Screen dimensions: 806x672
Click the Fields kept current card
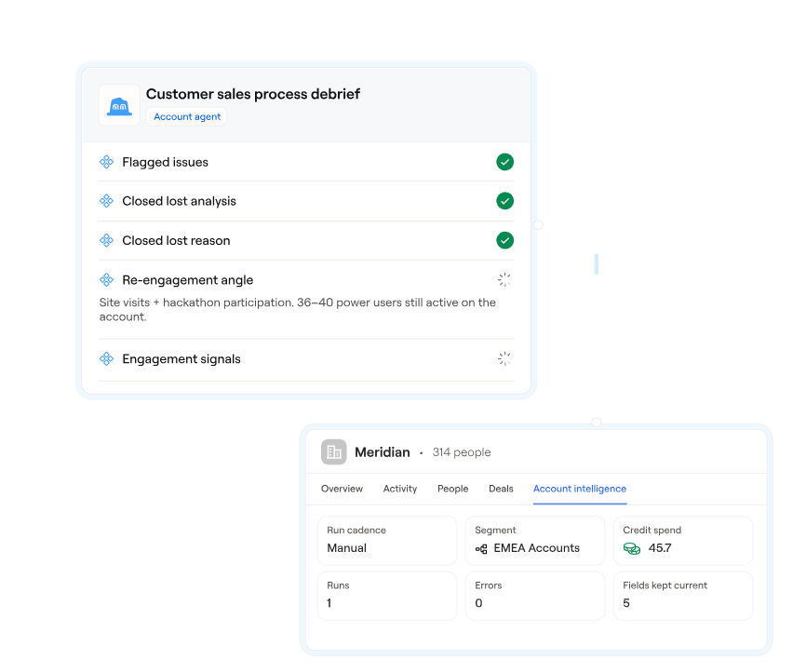[x=683, y=596]
